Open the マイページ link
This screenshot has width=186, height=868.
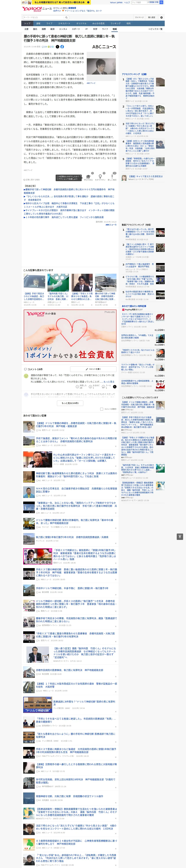[x=139, y=18]
